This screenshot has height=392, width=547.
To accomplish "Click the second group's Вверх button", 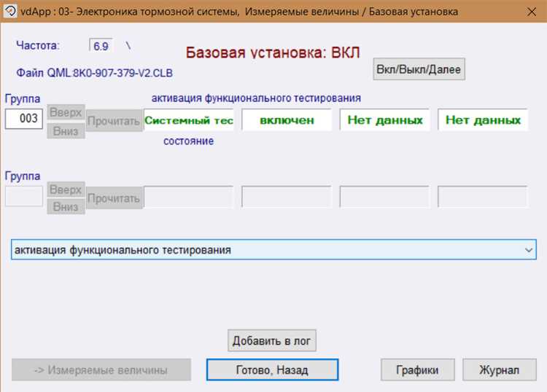I will click(x=66, y=189).
